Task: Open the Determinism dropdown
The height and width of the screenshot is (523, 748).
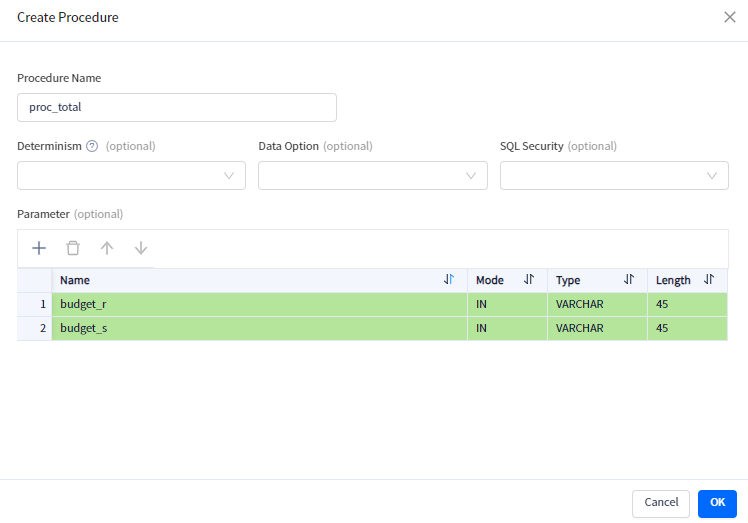Action: coord(131,175)
